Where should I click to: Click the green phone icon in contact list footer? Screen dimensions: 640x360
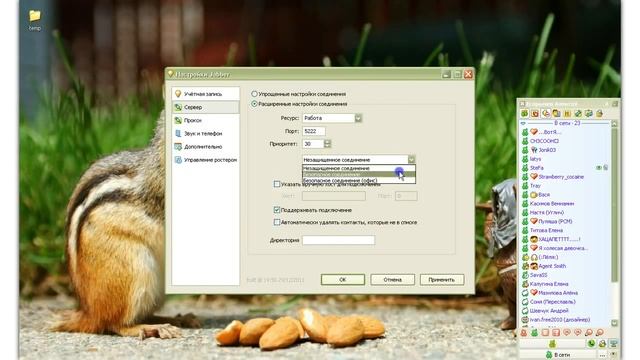tap(591, 344)
